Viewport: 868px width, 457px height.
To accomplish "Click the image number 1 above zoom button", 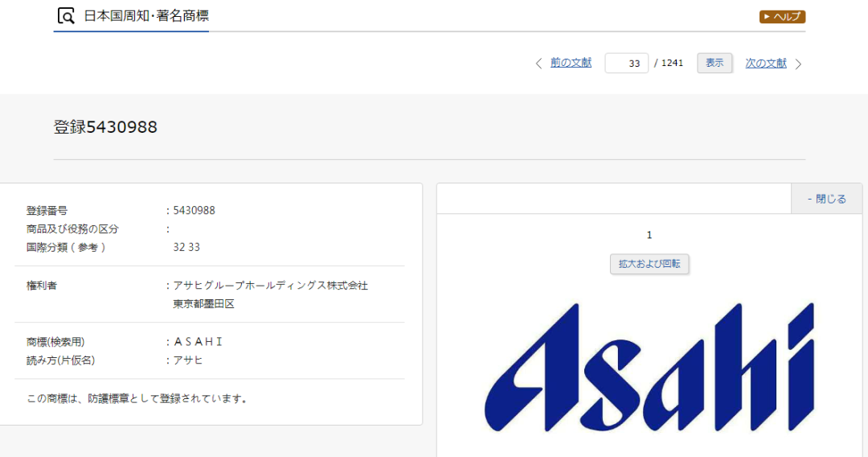I will click(x=649, y=235).
